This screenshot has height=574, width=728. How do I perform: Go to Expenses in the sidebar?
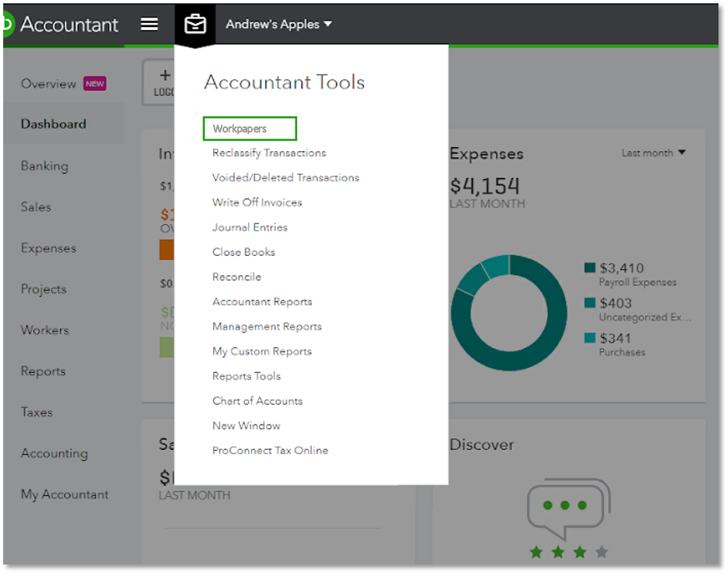48,248
